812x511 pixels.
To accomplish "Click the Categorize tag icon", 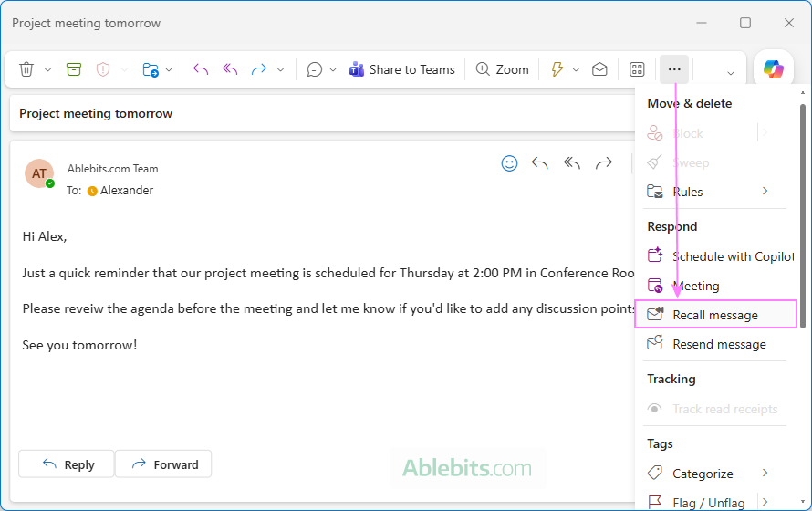I will click(x=654, y=473).
